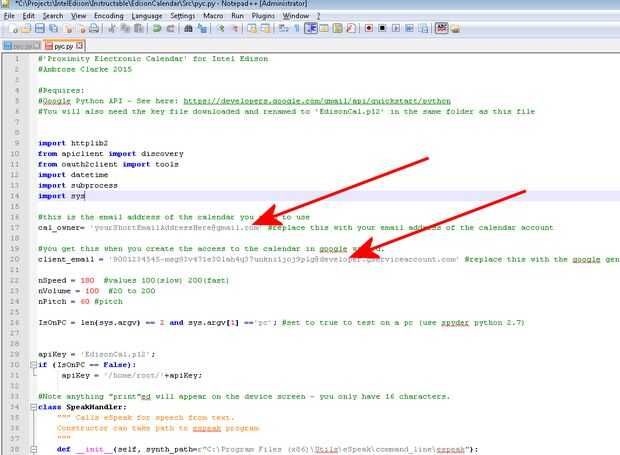Viewport: 620px width, 455px height.
Task: Open the Window menu
Action: click(295, 16)
